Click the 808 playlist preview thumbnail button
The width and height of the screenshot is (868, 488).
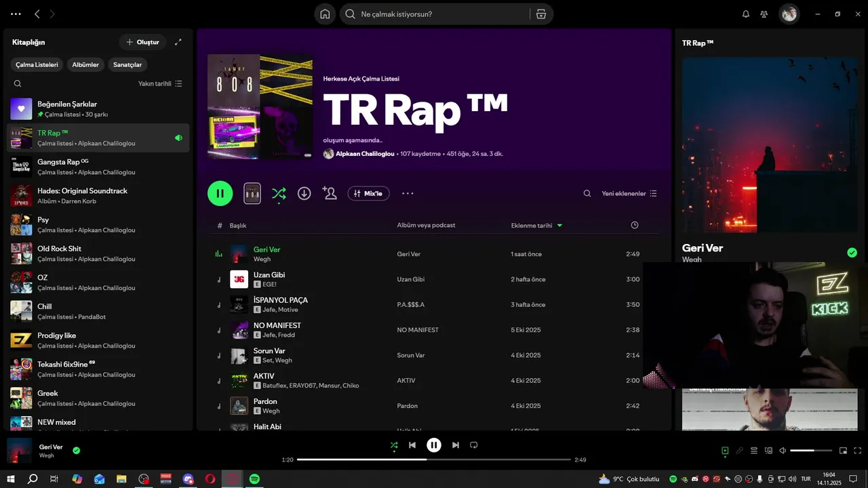point(252,193)
